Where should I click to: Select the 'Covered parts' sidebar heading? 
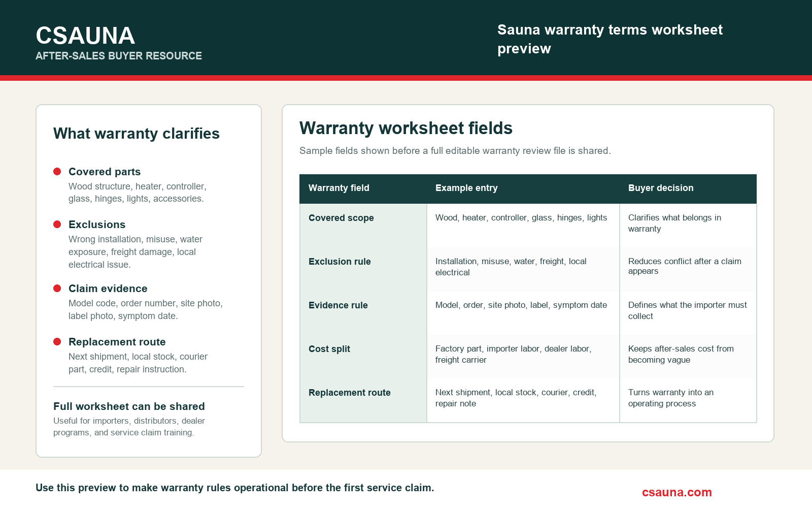pos(105,172)
